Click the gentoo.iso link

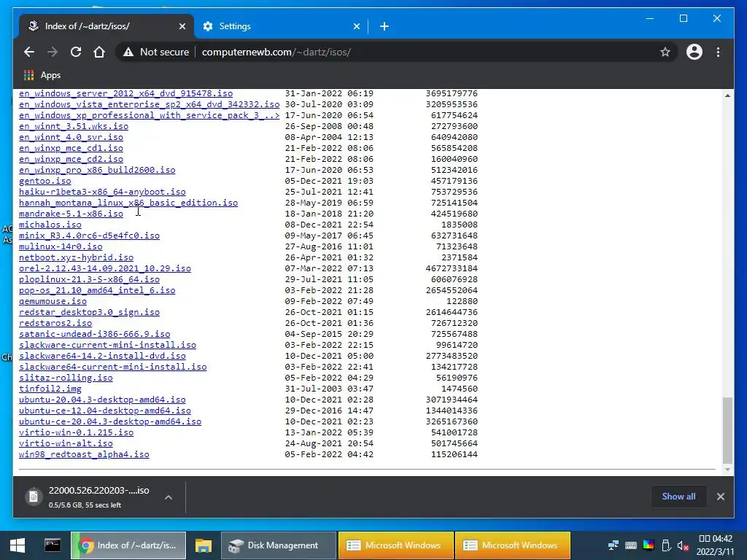coord(44,182)
